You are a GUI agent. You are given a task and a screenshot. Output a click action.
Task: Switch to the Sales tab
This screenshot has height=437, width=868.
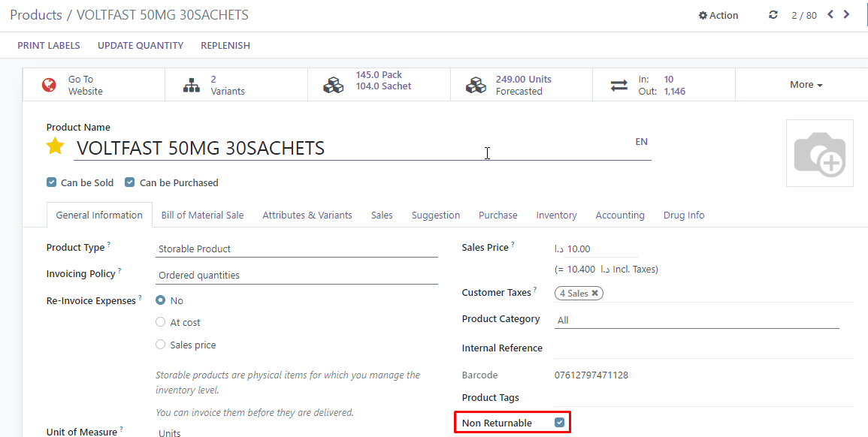[x=382, y=215]
